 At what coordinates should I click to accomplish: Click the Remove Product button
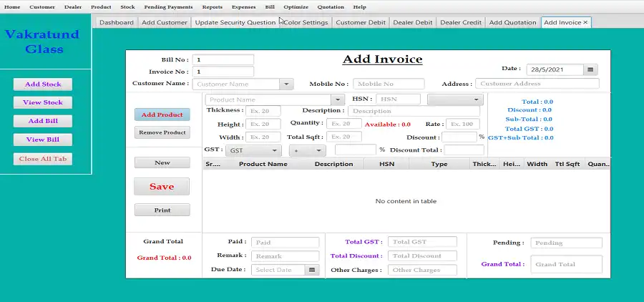[x=162, y=132]
